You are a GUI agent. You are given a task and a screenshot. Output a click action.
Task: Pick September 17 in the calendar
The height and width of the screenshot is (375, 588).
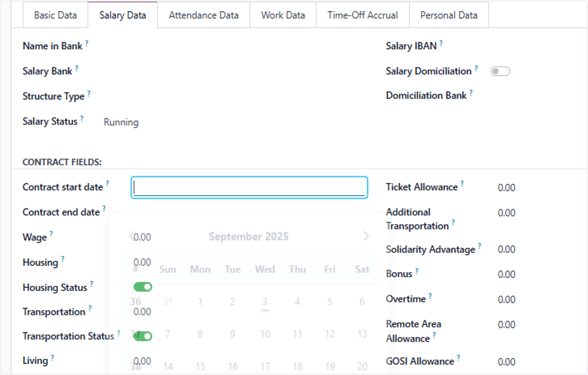tap(265, 366)
